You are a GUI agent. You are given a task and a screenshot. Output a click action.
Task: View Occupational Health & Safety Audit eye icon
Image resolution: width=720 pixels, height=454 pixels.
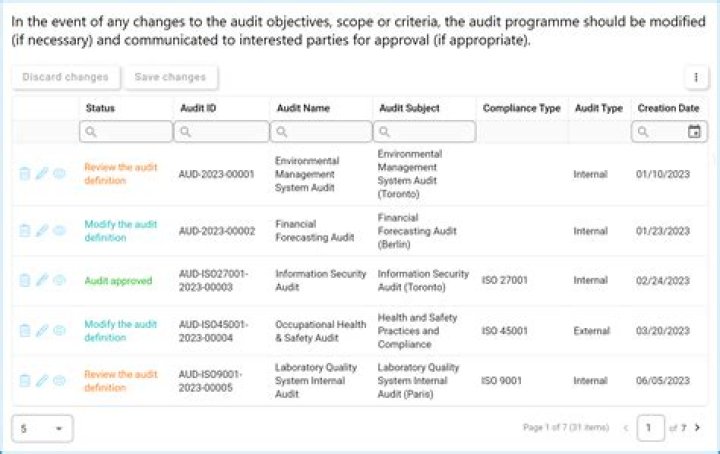59,330
